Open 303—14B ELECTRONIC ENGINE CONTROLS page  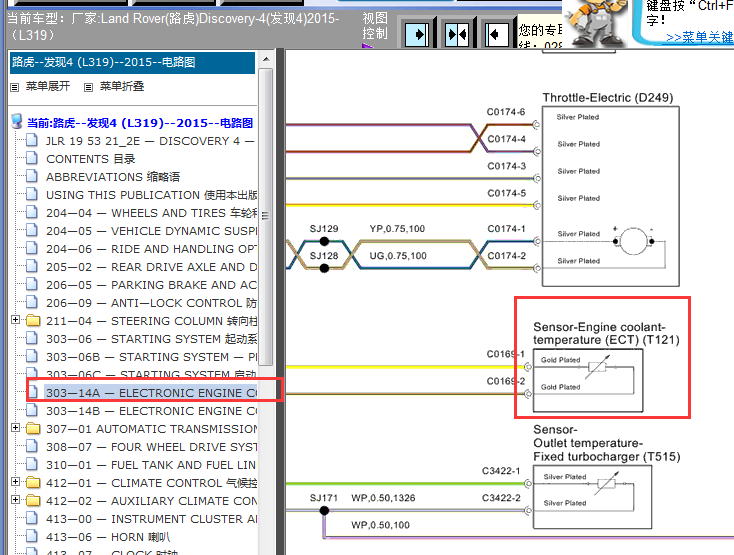pos(151,411)
